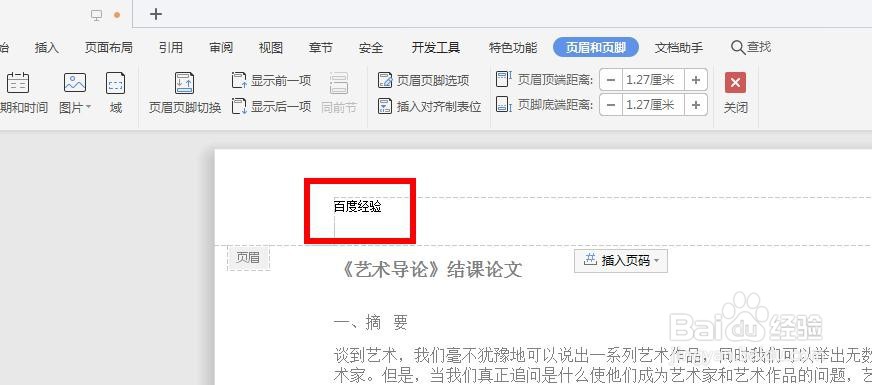Image resolution: width=872 pixels, height=385 pixels.
Task: Insert date and time calendar icon
Action: [x=18, y=83]
